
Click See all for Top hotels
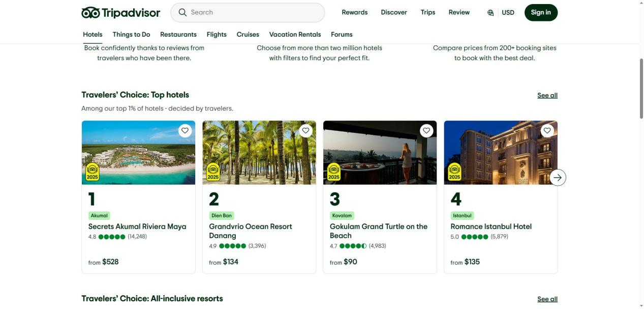547,95
